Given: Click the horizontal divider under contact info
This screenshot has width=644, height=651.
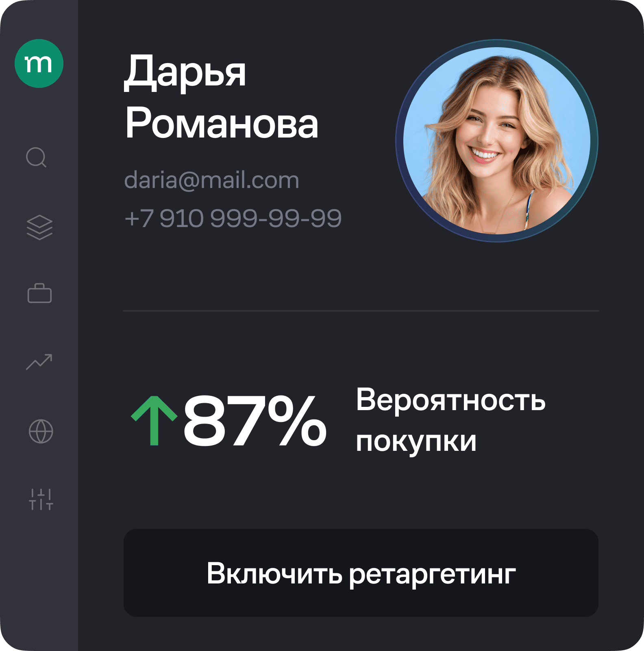Looking at the screenshot, I should click(361, 311).
